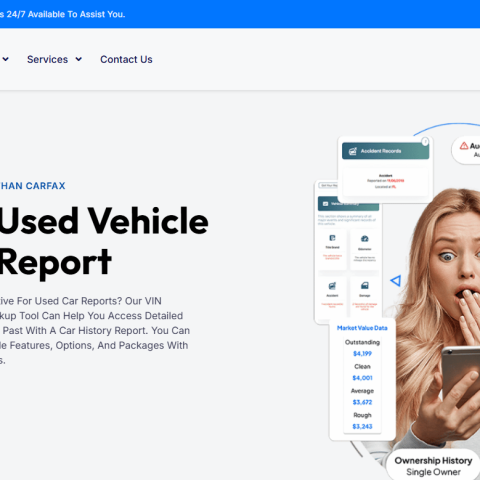Click the Market Value Data heading

pos(362,328)
